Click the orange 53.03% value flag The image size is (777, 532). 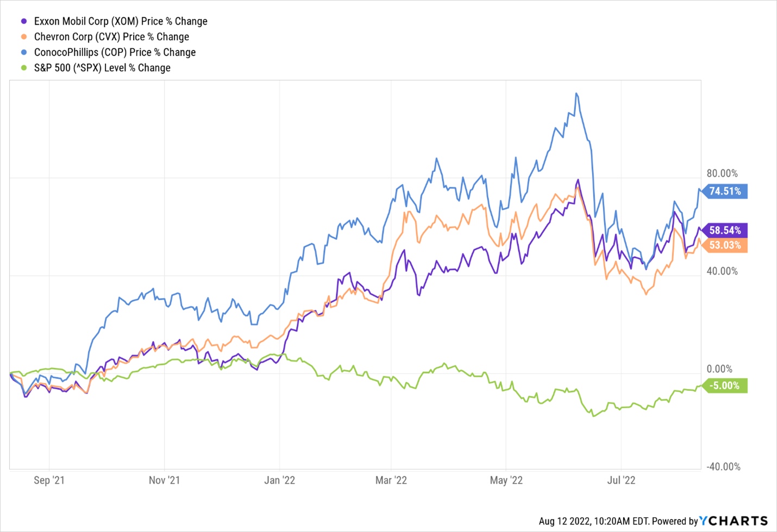click(x=725, y=245)
